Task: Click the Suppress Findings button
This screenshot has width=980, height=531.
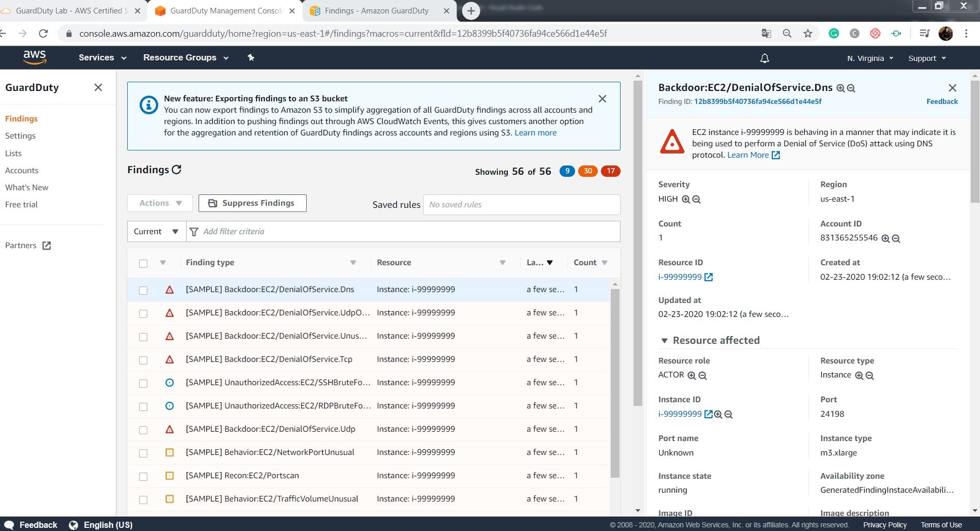Action: (x=252, y=203)
